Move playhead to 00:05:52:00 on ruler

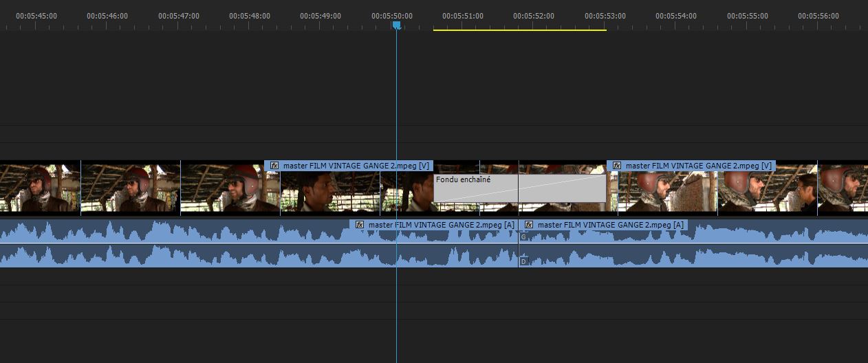[x=534, y=16]
